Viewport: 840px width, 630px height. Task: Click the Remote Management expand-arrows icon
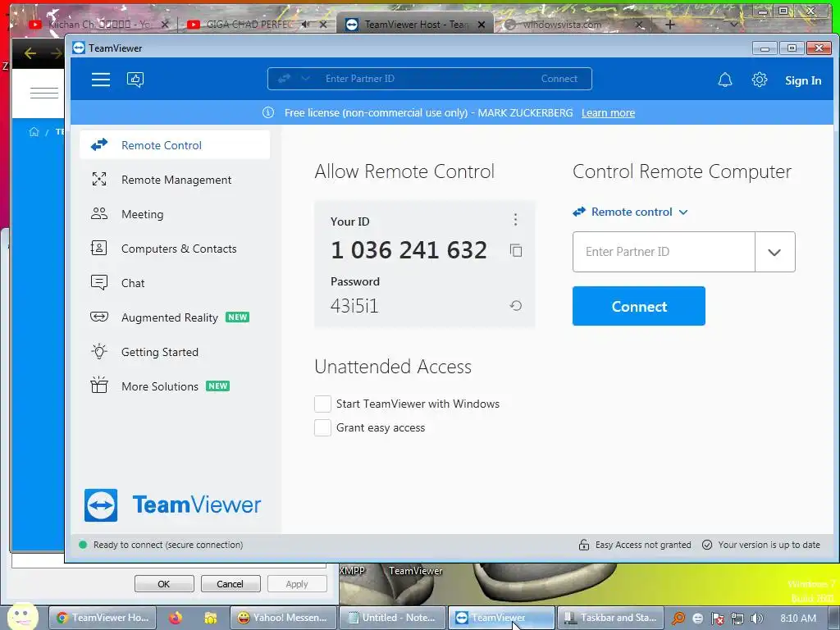99,179
